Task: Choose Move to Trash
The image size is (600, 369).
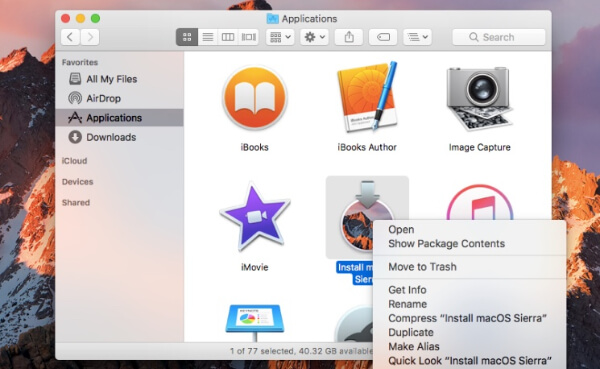Action: point(470,267)
